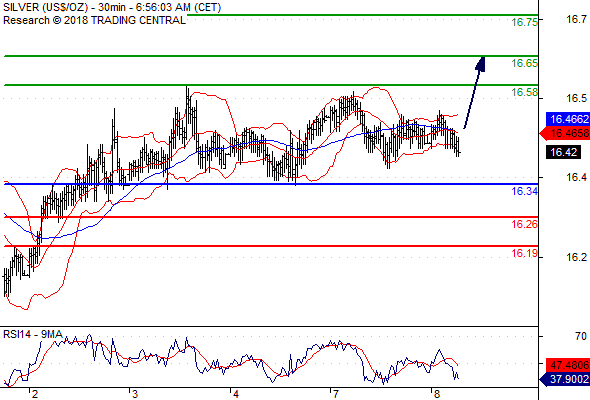
Task: Click the 16.75 green resistance label
Action: click(x=525, y=22)
